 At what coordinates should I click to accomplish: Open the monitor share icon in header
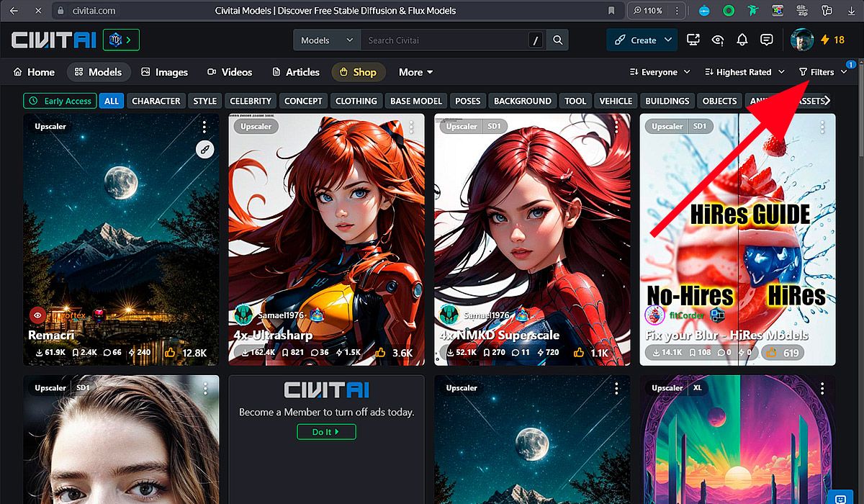pyautogui.click(x=693, y=40)
